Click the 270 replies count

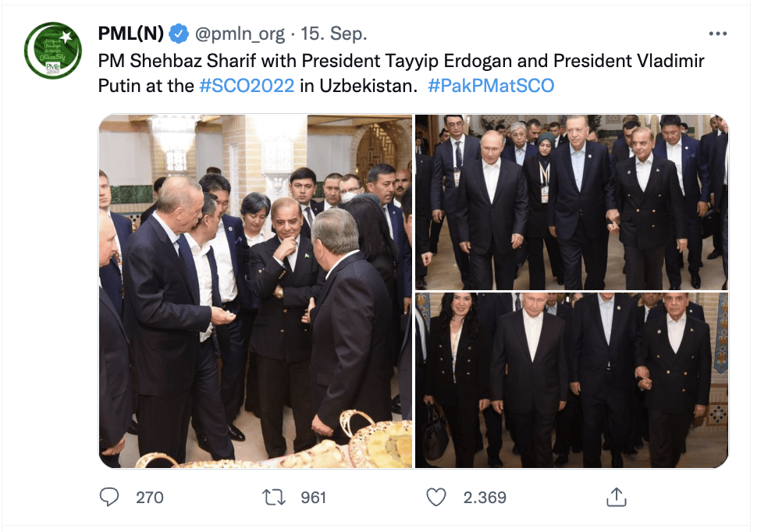pos(150,497)
